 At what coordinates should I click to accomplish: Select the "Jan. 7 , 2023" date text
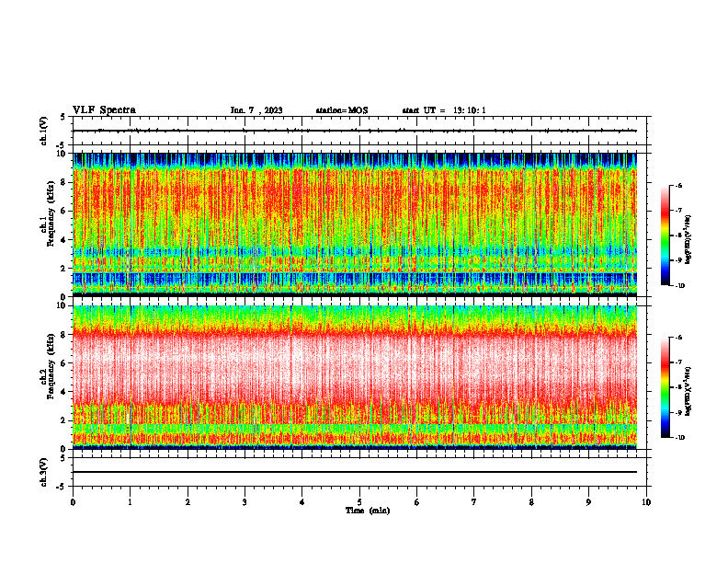[x=256, y=110]
